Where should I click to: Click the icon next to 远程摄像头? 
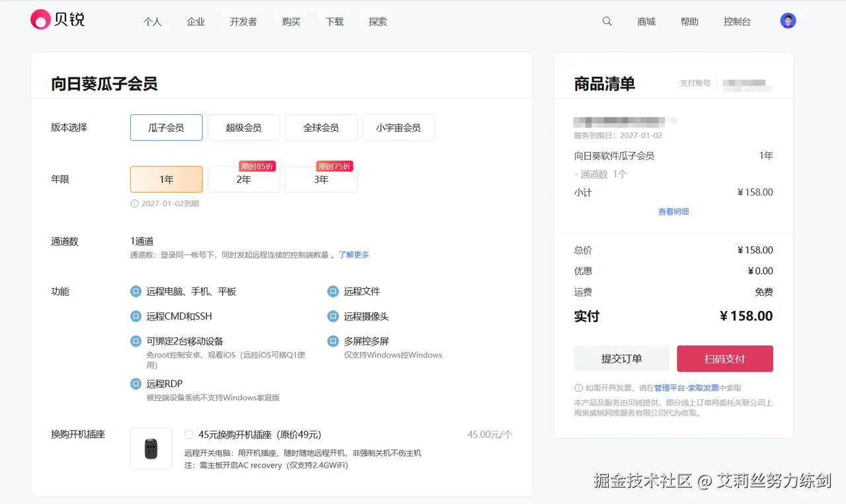[333, 316]
